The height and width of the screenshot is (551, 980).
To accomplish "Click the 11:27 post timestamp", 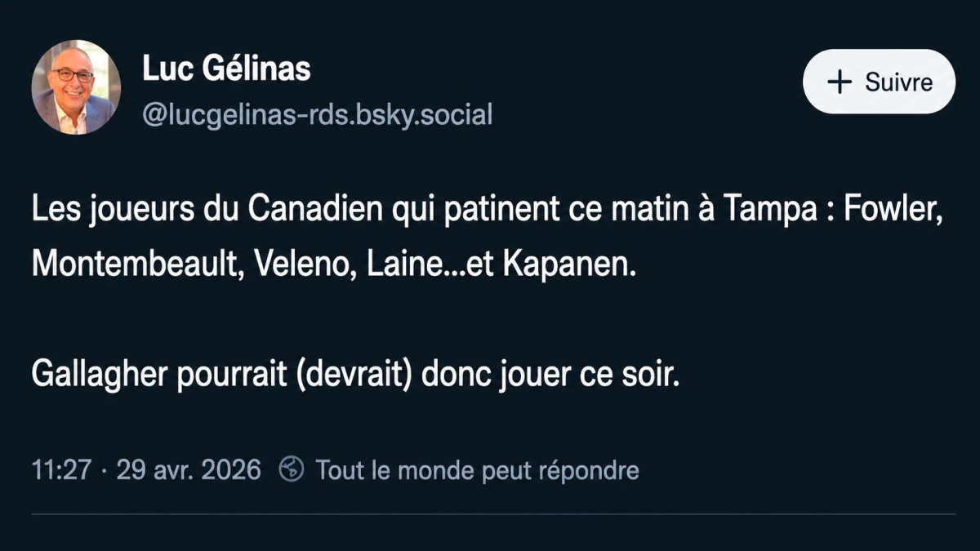I will pyautogui.click(x=60, y=470).
